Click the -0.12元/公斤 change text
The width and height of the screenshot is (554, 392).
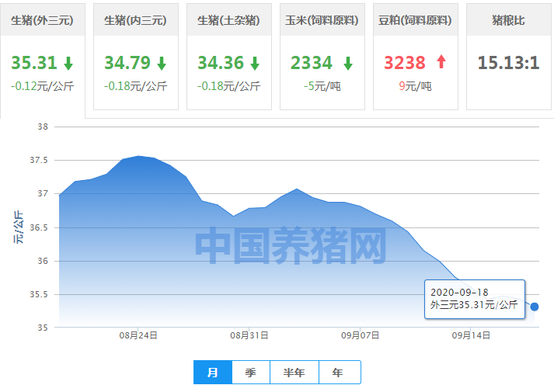[43, 86]
